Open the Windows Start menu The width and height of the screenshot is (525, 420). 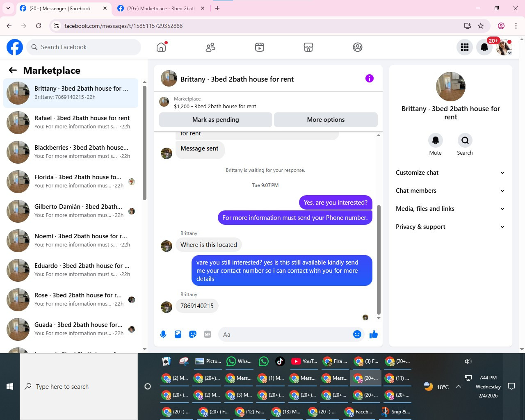pos(10,386)
